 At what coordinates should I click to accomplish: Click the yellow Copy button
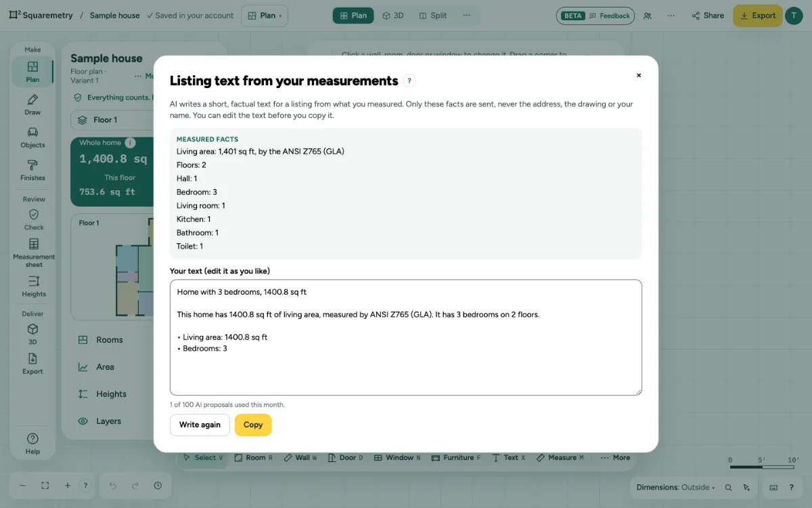(253, 425)
